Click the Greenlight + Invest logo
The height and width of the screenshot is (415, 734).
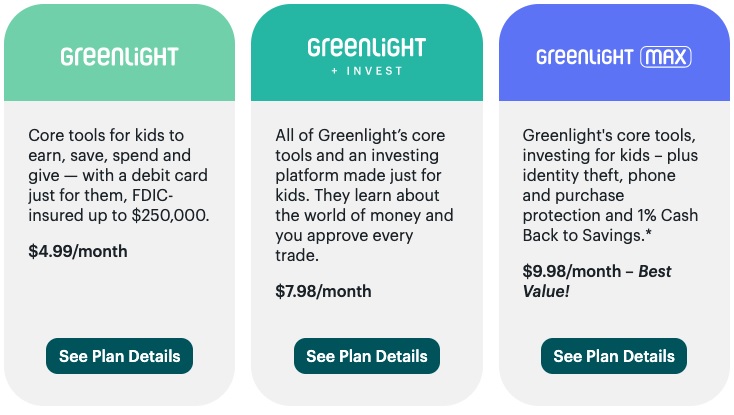point(367,56)
